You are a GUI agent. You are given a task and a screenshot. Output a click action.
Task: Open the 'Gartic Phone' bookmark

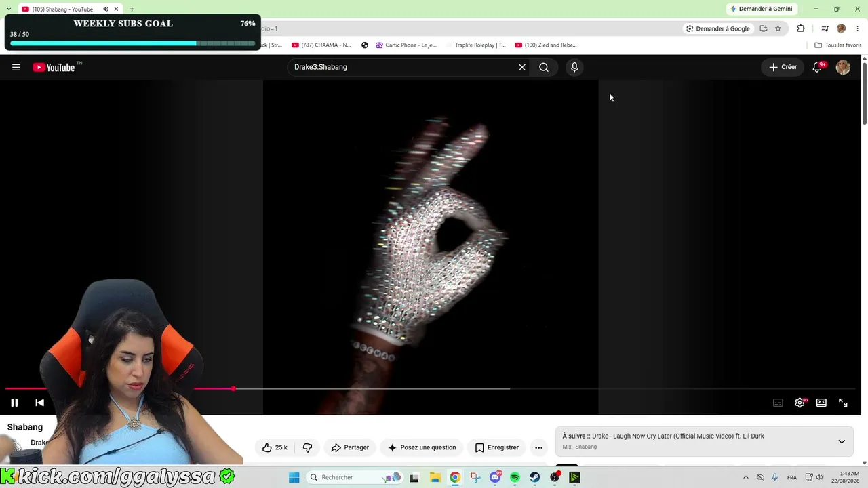pos(405,45)
